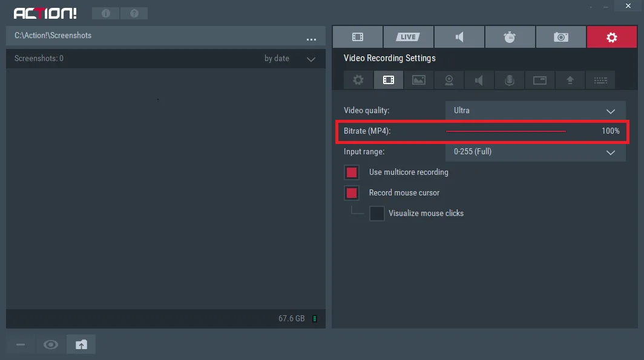Image resolution: width=644 pixels, height=360 pixels.
Task: Open the upload export settings sub-tab
Action: (x=570, y=80)
